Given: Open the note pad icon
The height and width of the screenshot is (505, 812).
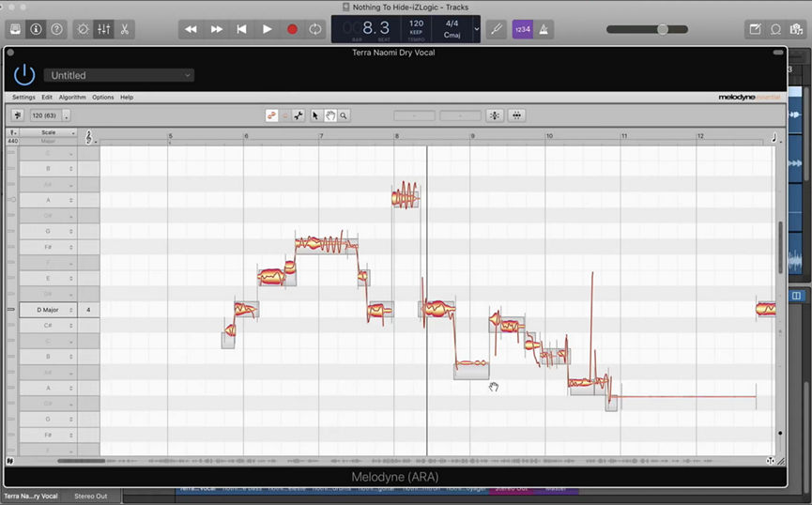Looking at the screenshot, I should click(755, 29).
